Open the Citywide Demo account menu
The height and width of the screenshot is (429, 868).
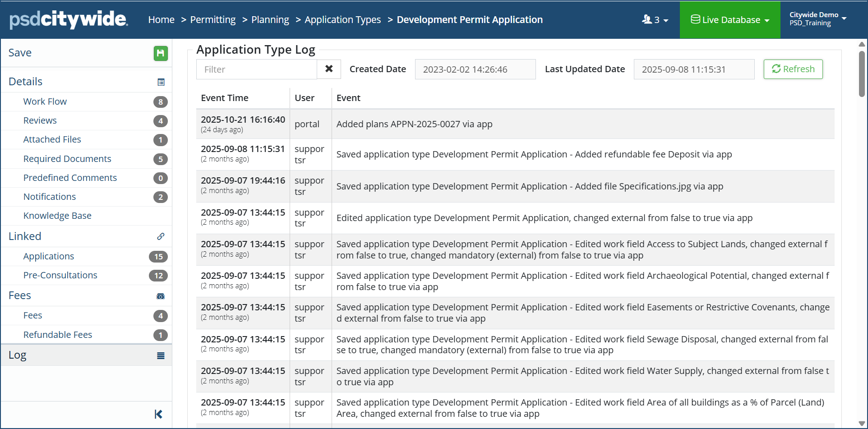817,19
